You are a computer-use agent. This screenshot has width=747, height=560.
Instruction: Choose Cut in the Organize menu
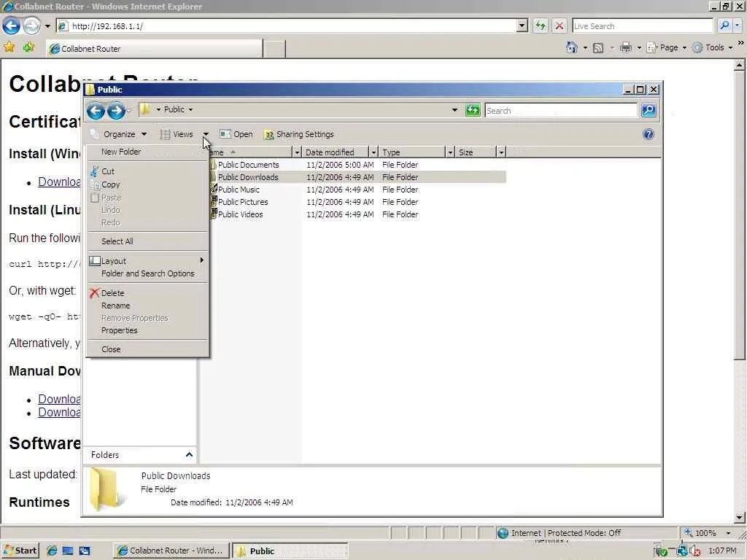point(147,171)
